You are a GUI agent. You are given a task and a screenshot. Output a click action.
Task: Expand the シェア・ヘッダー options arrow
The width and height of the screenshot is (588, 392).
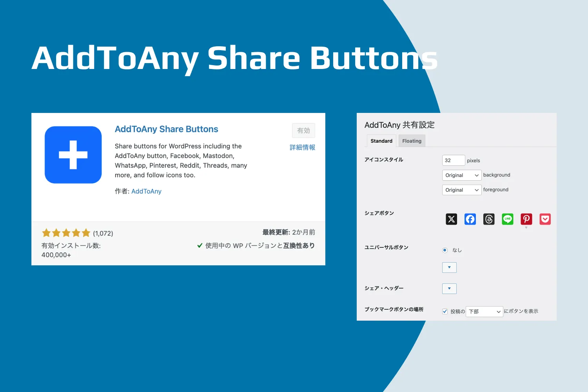click(x=449, y=289)
